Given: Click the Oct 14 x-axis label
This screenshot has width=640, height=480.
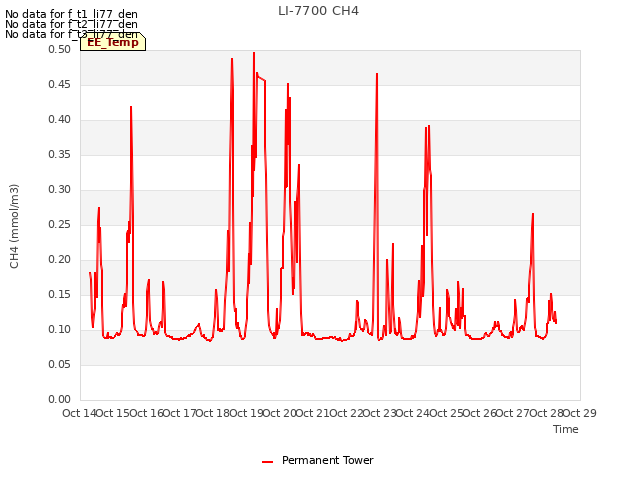Looking at the screenshot, I should click(79, 413).
